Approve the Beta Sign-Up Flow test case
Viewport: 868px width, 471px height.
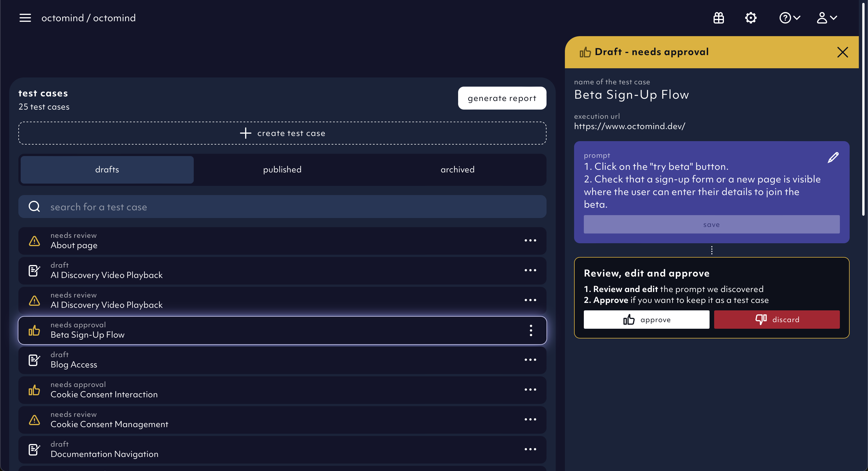coord(646,319)
